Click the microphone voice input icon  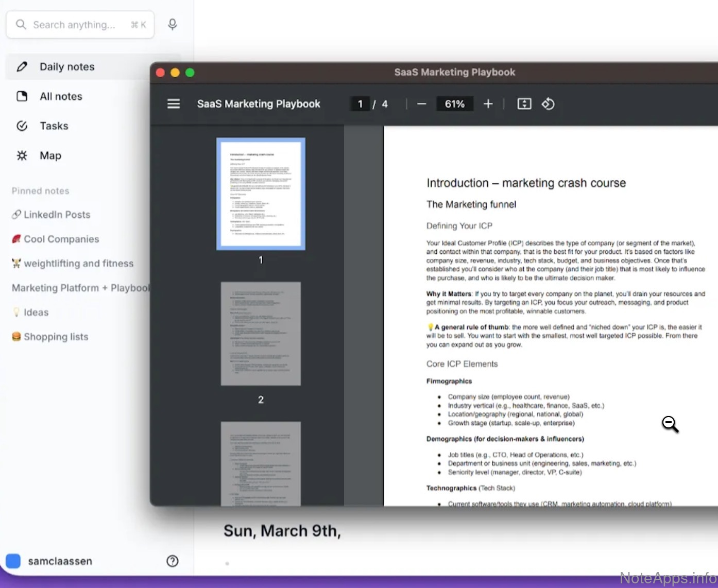pyautogui.click(x=173, y=24)
